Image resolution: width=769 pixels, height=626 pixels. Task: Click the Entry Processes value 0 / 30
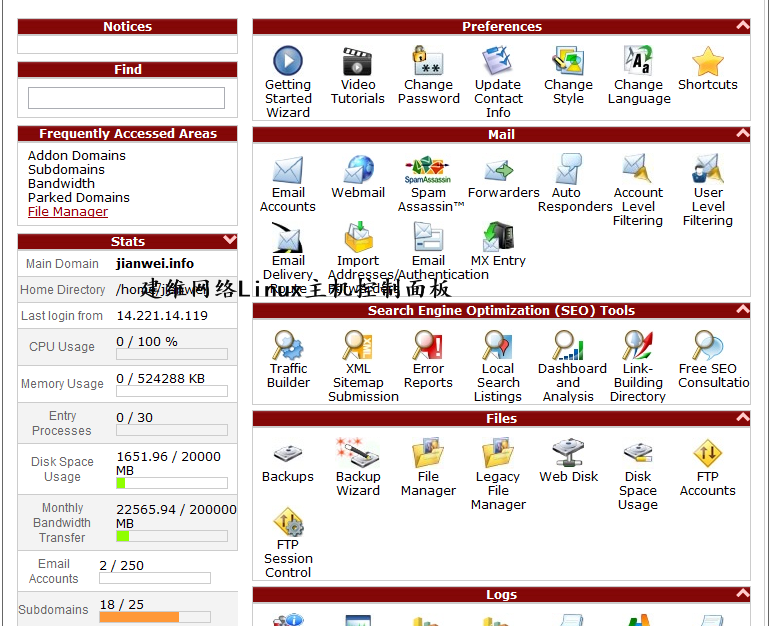click(x=134, y=417)
